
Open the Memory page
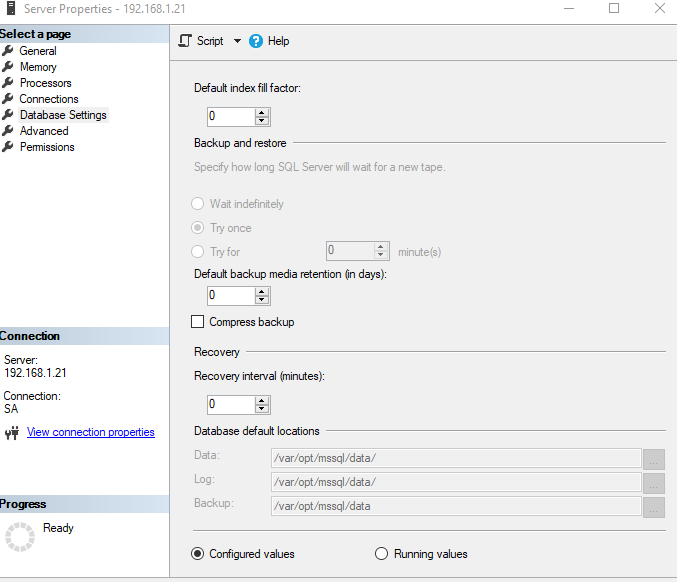click(38, 67)
